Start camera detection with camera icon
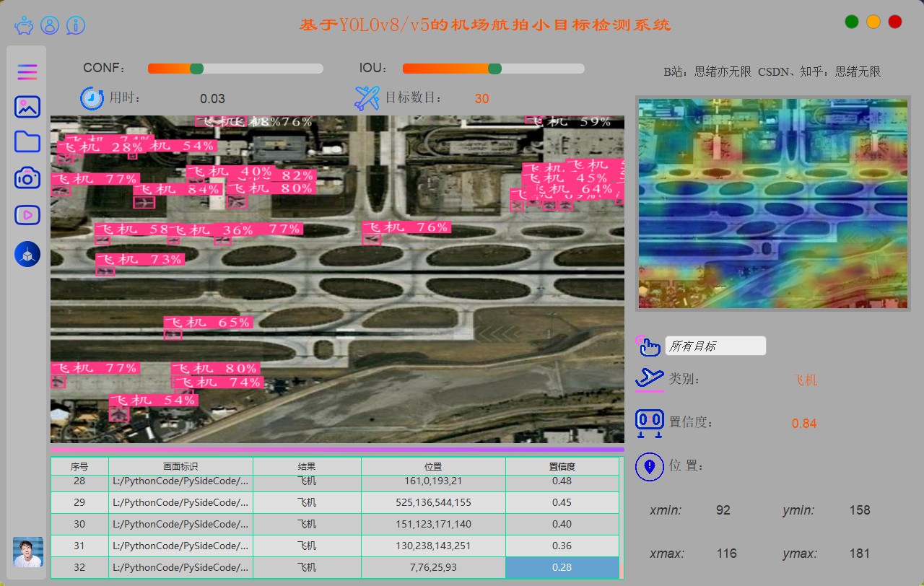Image resolution: width=924 pixels, height=586 pixels. [27, 178]
